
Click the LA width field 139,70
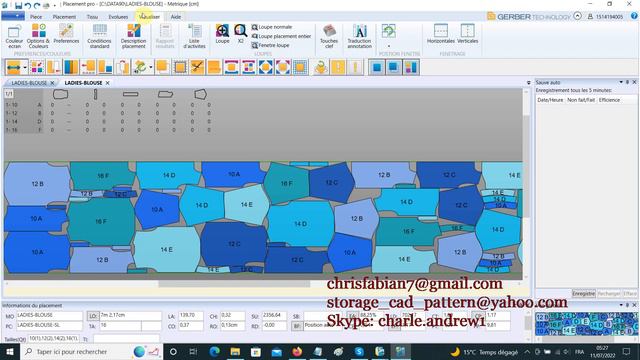click(191, 316)
